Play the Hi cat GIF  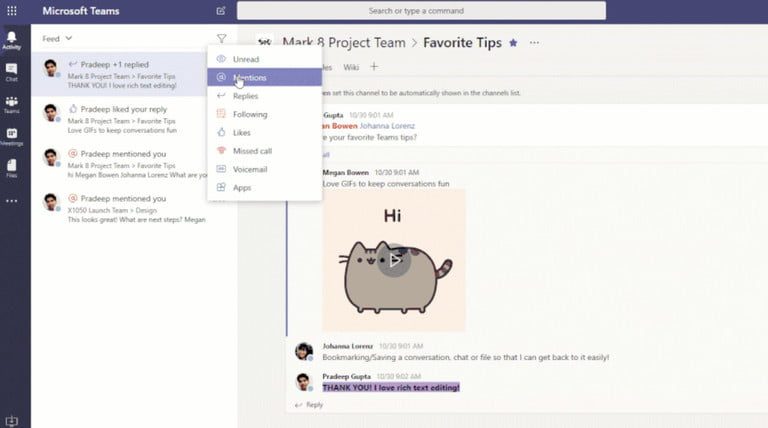tap(396, 261)
